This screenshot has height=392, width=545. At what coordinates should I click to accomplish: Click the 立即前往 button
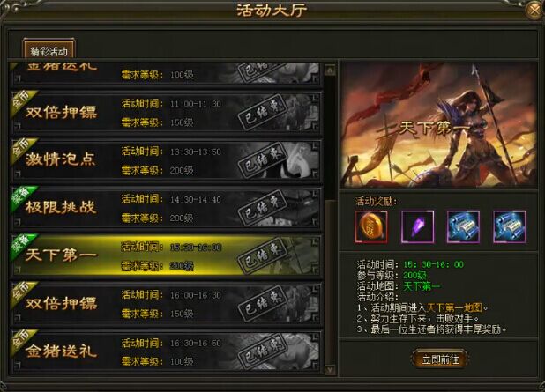pyautogui.click(x=440, y=359)
